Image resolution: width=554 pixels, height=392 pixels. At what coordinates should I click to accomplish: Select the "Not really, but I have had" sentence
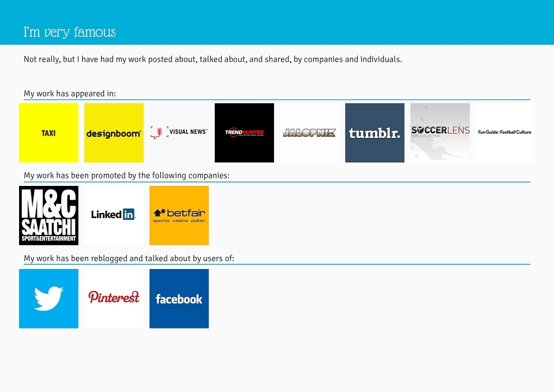coord(213,59)
